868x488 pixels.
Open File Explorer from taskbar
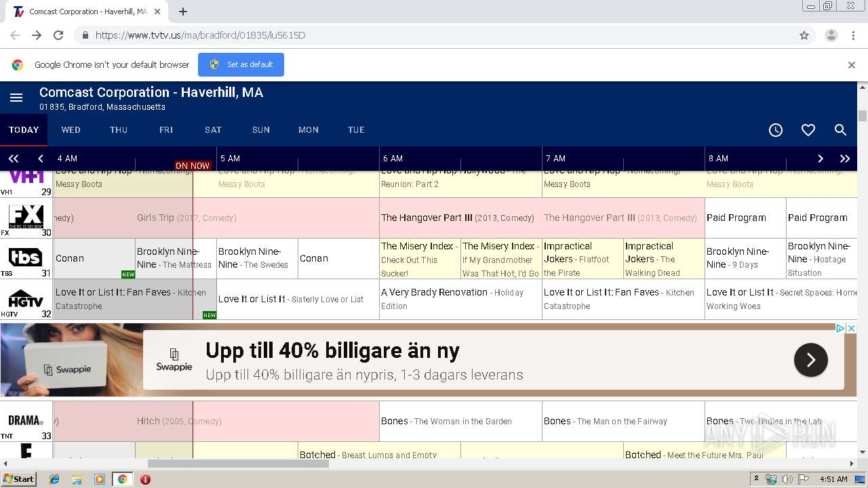(x=77, y=479)
